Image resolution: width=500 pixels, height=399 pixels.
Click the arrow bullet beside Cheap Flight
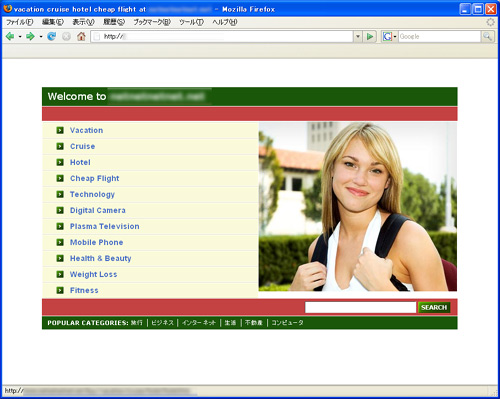(60, 178)
